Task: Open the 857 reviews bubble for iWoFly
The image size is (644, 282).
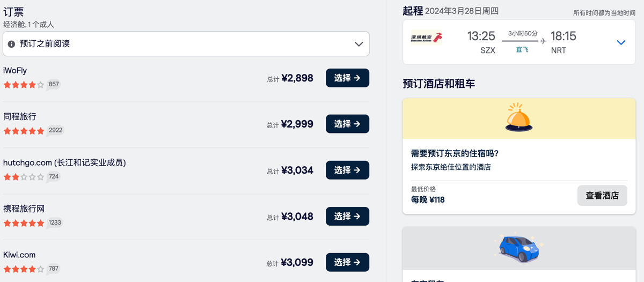Action: [53, 85]
